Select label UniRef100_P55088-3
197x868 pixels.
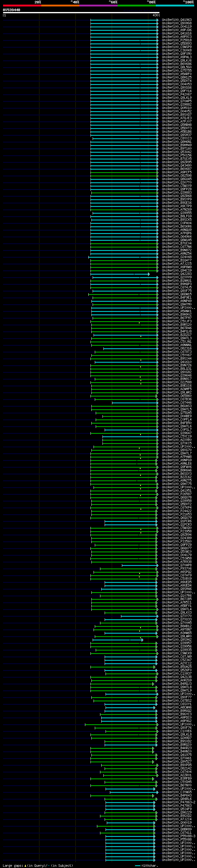click(179, 836)
